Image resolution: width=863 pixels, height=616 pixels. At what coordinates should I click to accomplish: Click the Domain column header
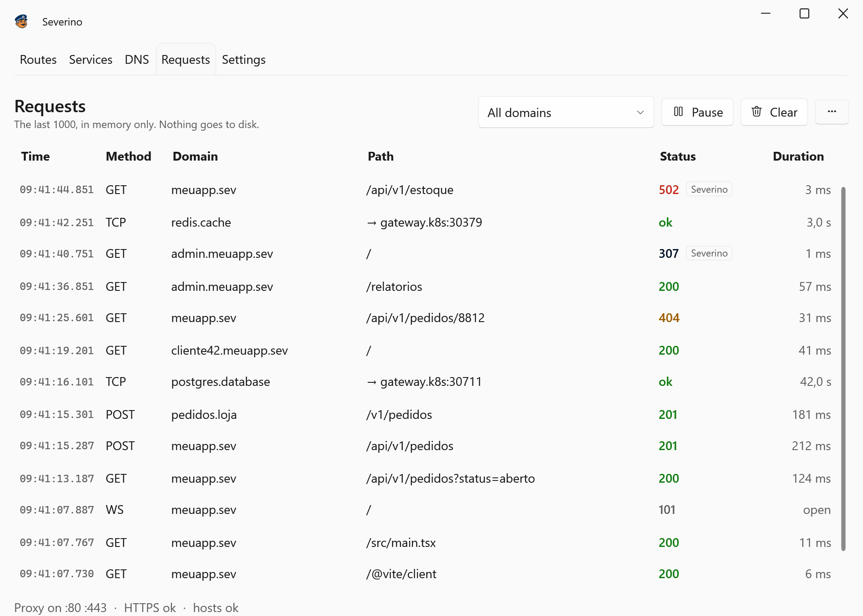pyautogui.click(x=195, y=156)
